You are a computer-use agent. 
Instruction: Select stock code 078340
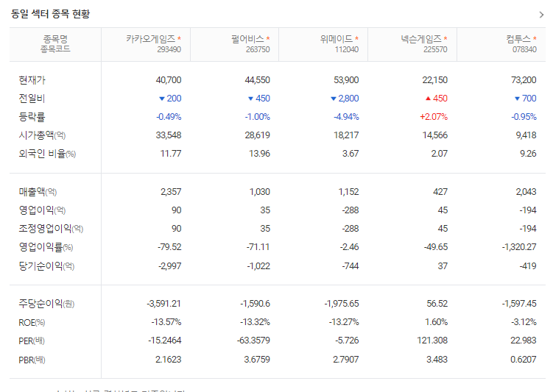[x=524, y=50]
